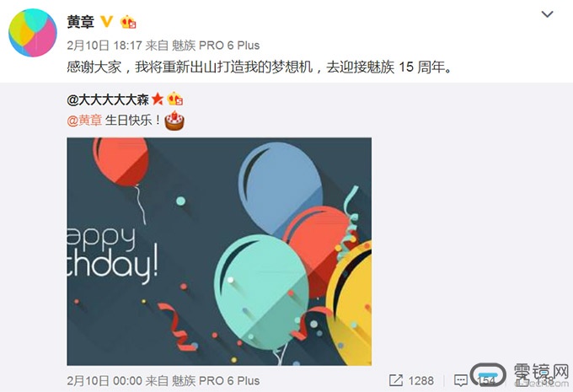
Task: Click the birthday cake emoji
Action: pyautogui.click(x=174, y=121)
